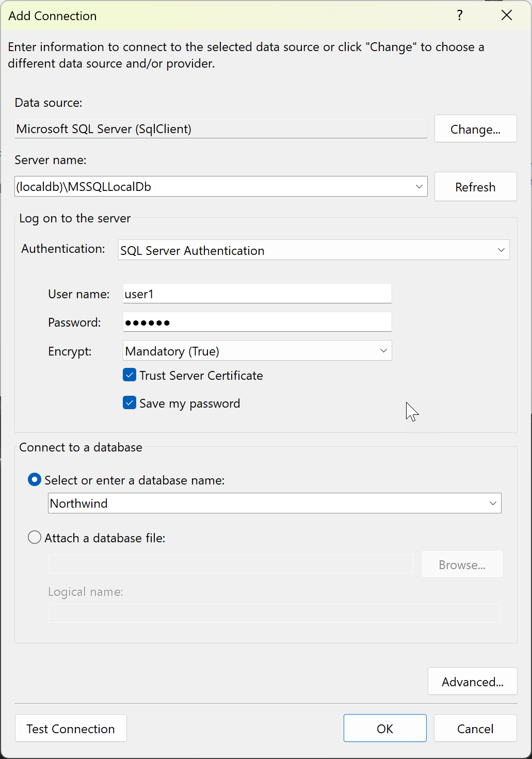This screenshot has width=532, height=759.
Task: Select the 'Select or enter a database name' radio
Action: (x=35, y=480)
